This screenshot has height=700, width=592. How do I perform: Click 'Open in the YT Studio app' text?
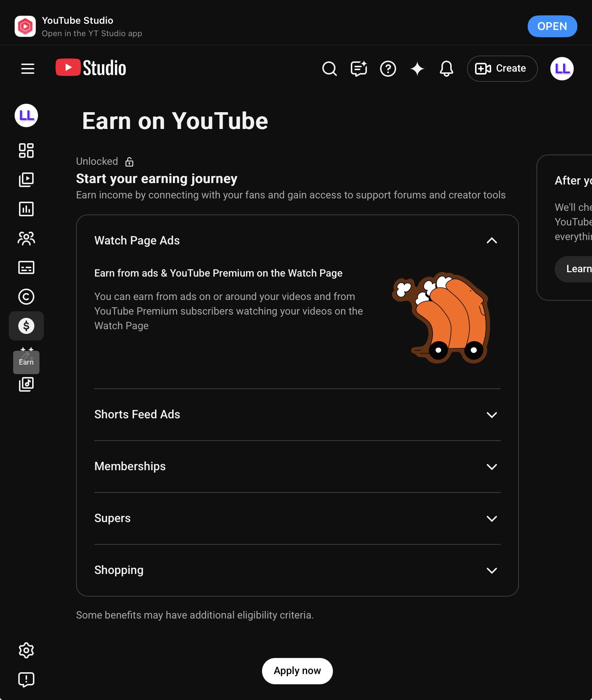(92, 33)
